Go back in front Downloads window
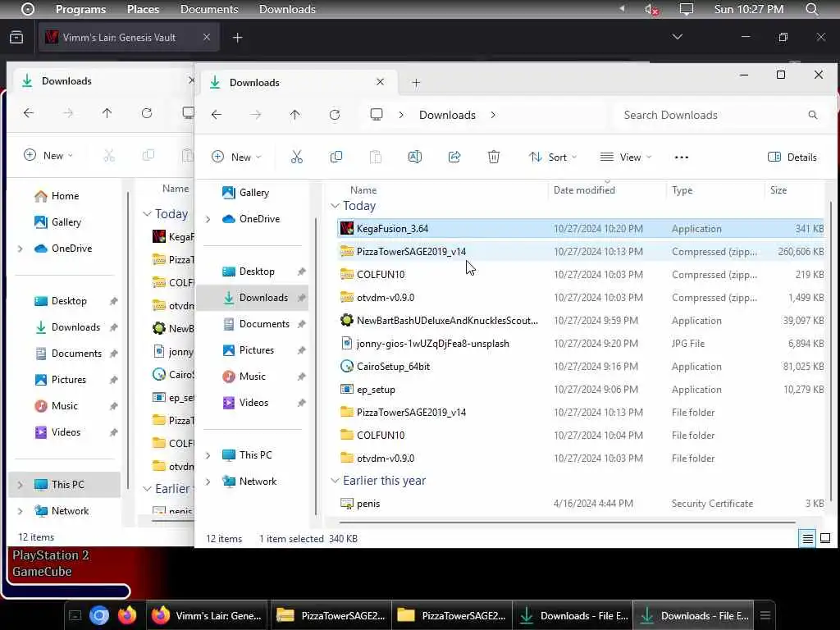Screen dimensions: 840x630 click(217, 115)
